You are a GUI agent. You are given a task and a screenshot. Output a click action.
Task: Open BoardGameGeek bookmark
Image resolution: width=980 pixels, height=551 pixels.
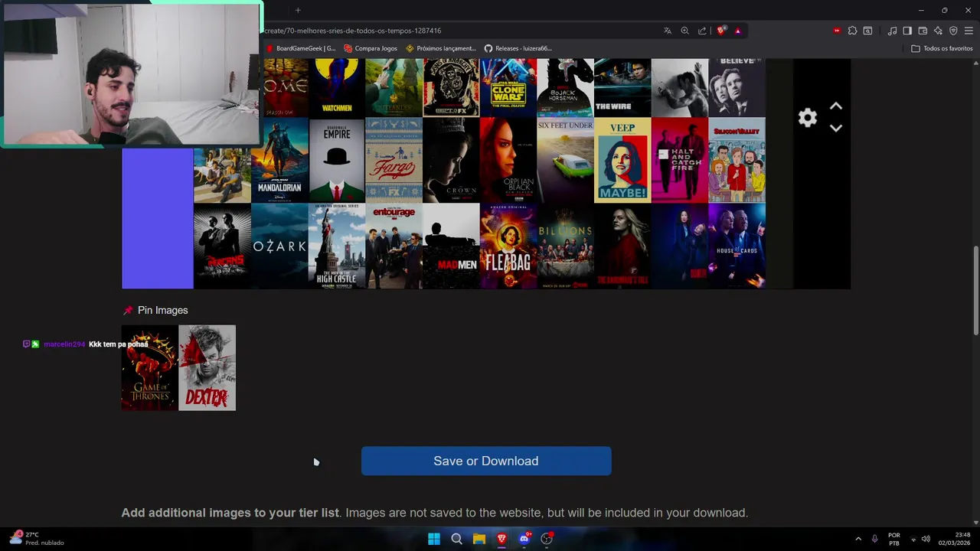[x=301, y=48]
